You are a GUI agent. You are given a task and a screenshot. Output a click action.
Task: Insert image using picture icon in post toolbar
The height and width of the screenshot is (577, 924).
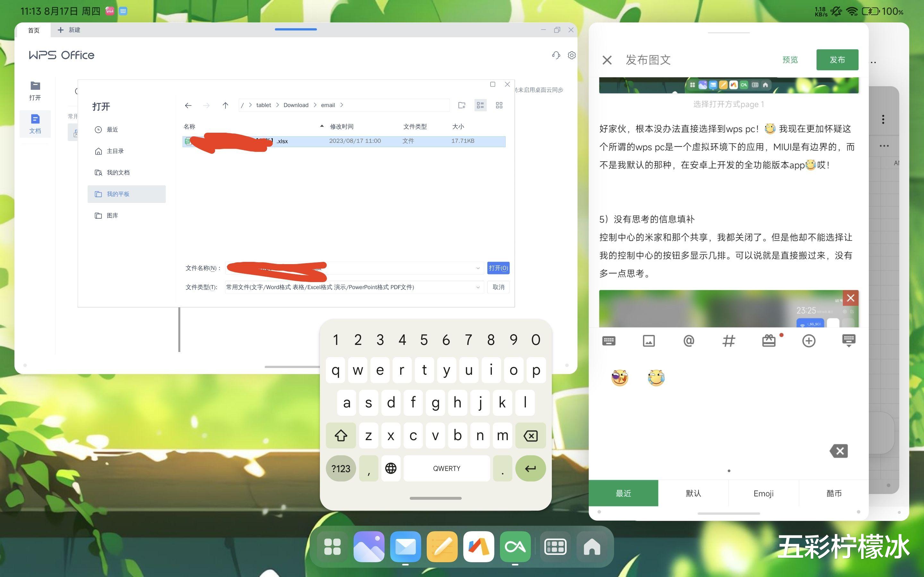[x=649, y=340]
